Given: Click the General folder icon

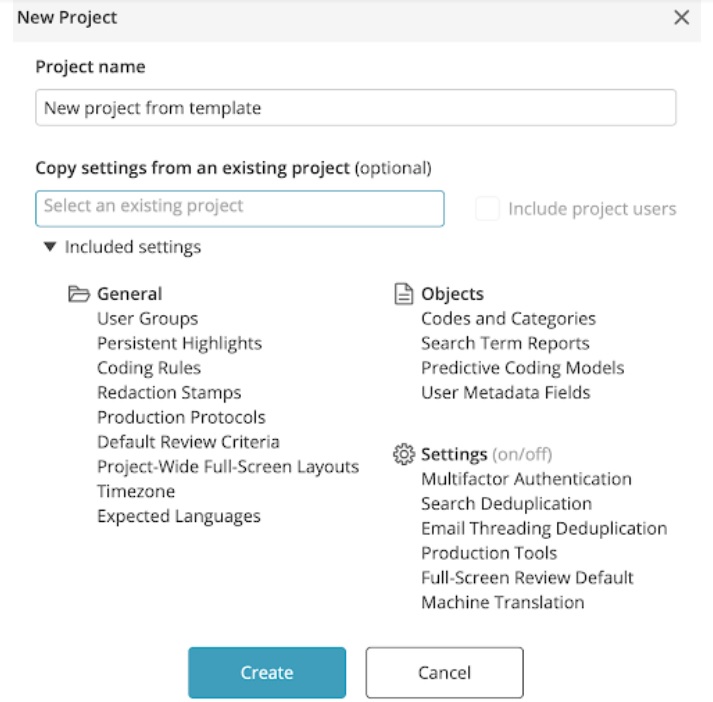Looking at the screenshot, I should [x=78, y=294].
